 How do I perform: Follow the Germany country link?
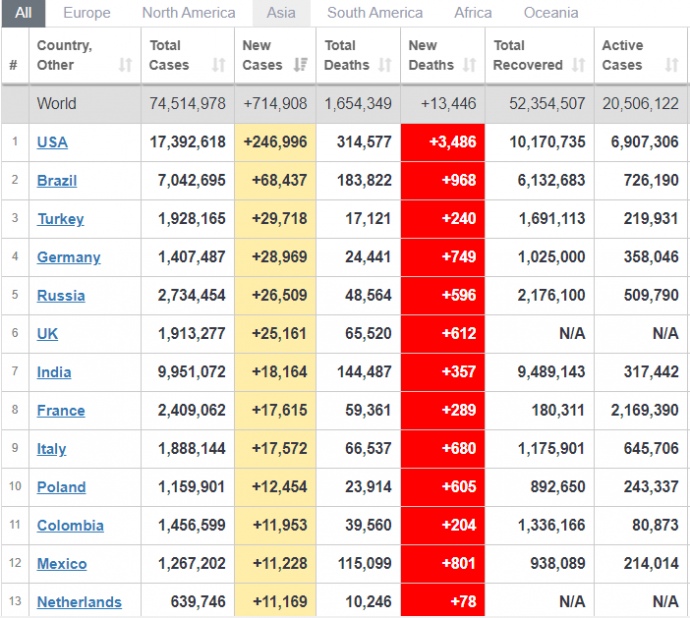tap(68, 257)
